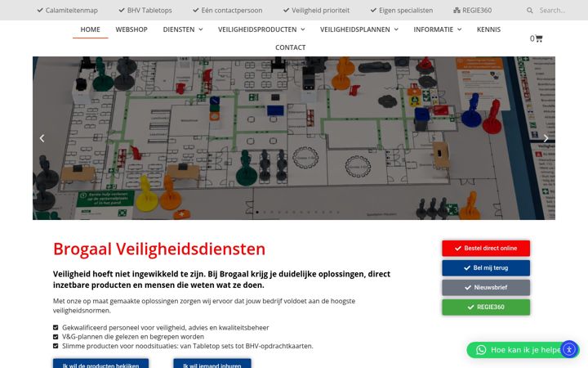Open the Webshop menu item
This screenshot has width=588, height=368.
pos(131,29)
